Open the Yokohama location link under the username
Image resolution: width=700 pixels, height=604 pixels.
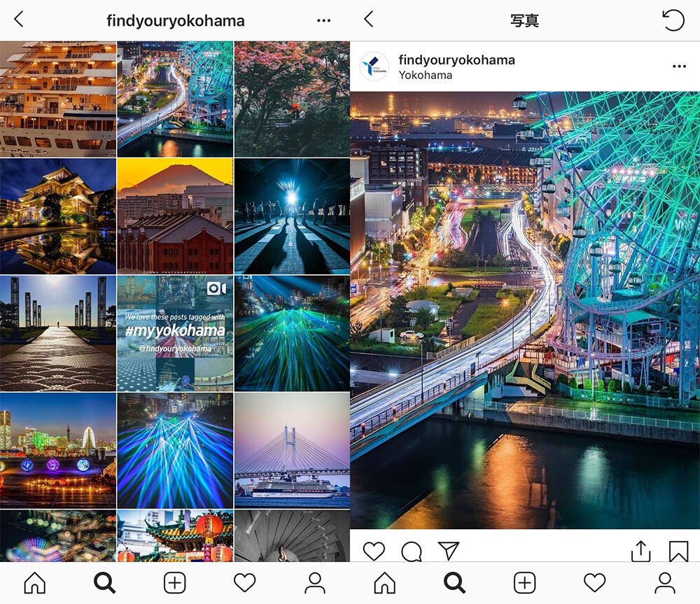425,75
